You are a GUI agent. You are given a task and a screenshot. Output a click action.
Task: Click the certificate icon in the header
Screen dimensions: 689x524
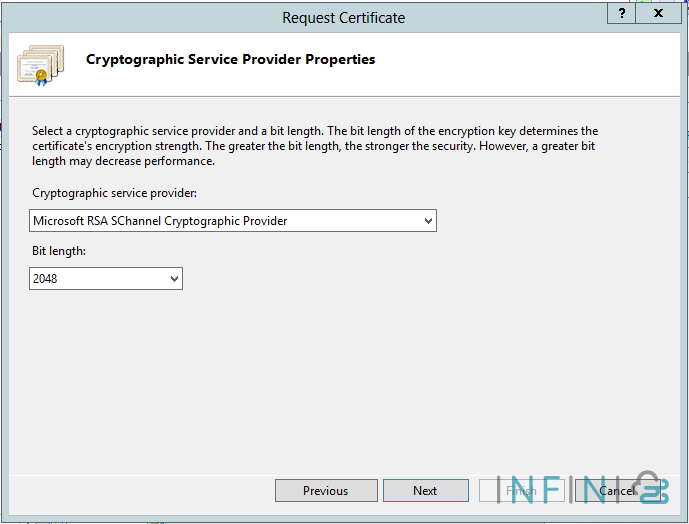pos(40,63)
